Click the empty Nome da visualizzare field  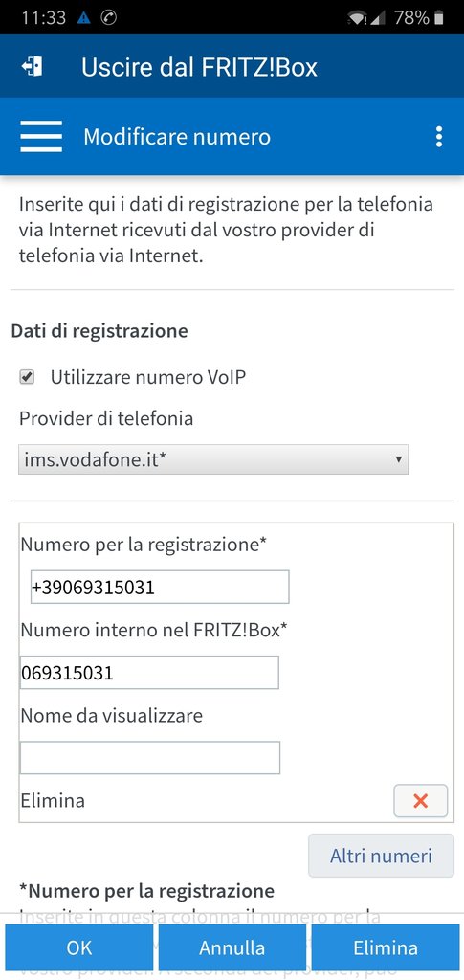coord(150,758)
